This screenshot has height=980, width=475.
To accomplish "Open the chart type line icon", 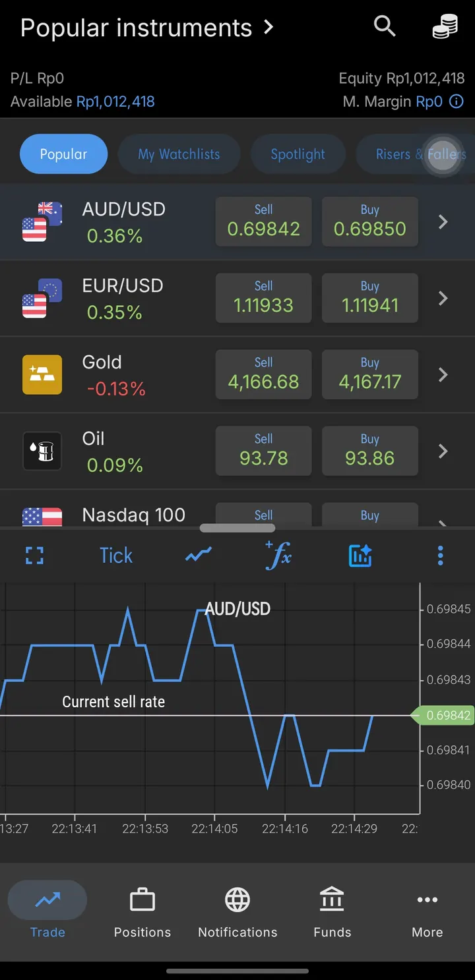I will 198,556.
